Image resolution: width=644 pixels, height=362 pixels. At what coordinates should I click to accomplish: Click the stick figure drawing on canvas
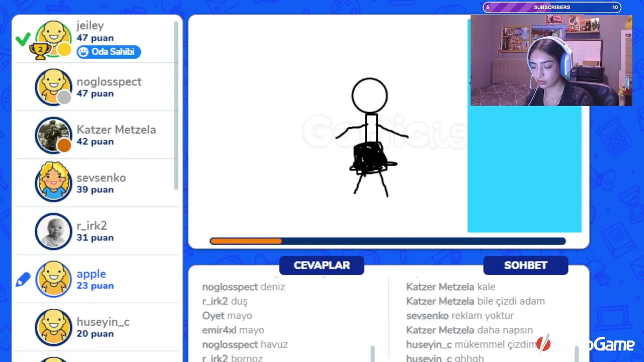point(371,137)
